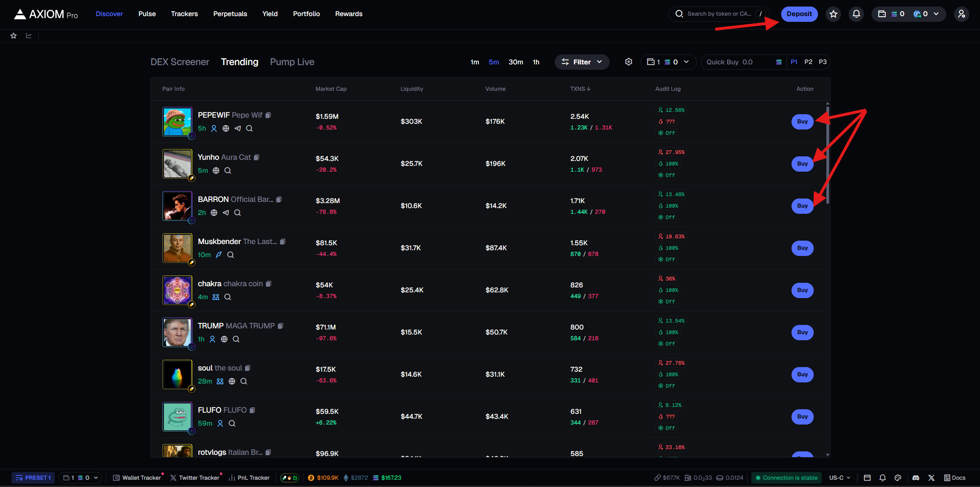Open PEPEWIF website globe icon
This screenshot has height=487, width=980.
tap(226, 128)
